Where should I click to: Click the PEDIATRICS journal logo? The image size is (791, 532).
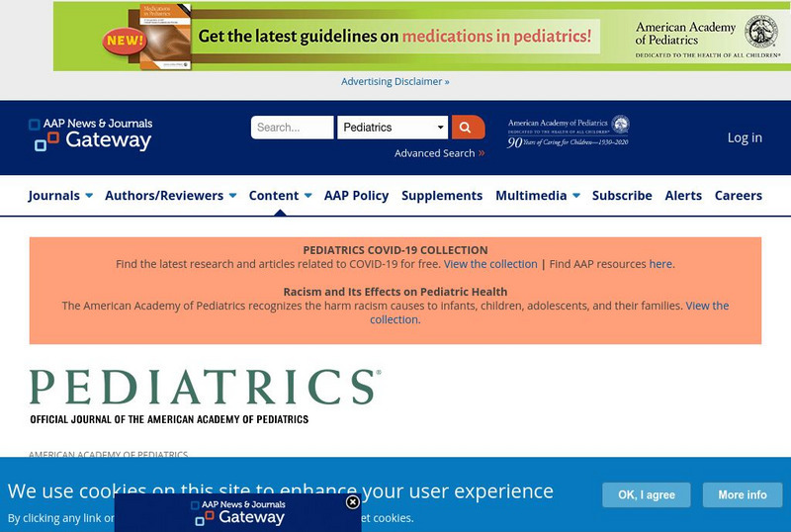click(206, 397)
